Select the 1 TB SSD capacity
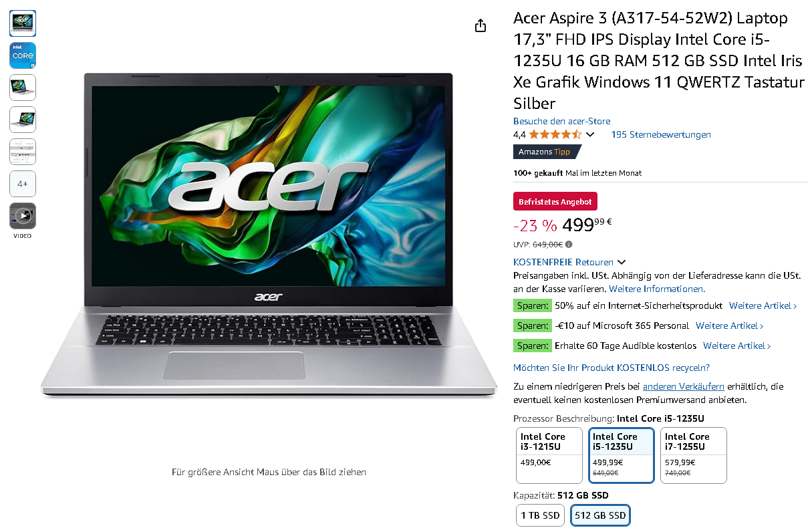The image size is (812, 532). pyautogui.click(x=540, y=515)
